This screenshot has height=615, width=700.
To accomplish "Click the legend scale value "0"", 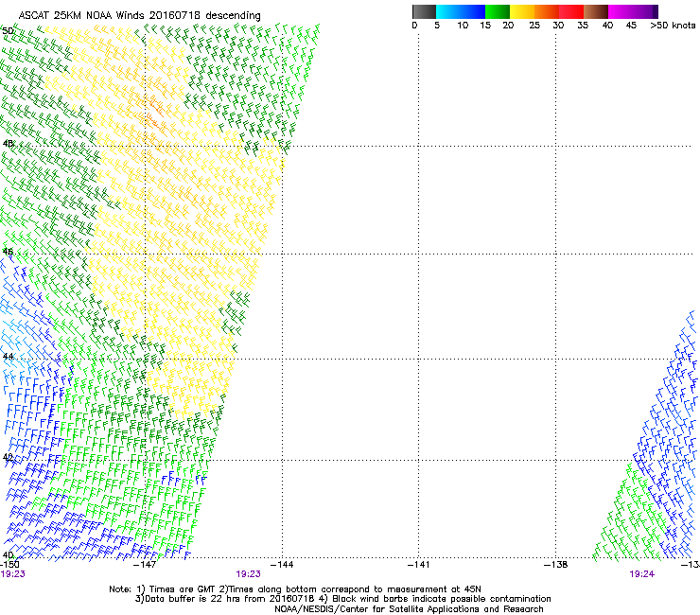I will pos(414,26).
